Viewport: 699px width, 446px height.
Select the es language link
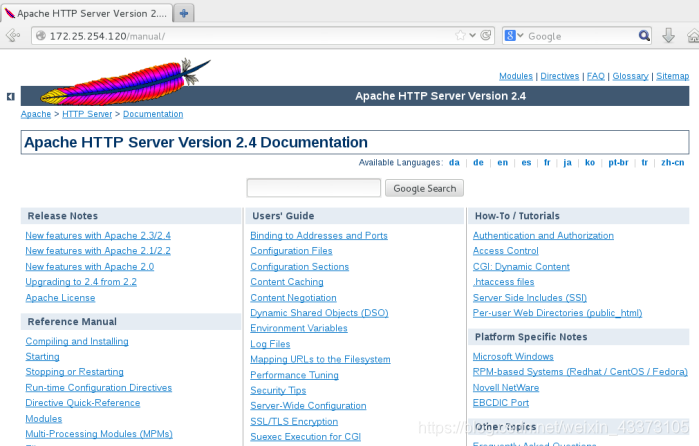(526, 162)
